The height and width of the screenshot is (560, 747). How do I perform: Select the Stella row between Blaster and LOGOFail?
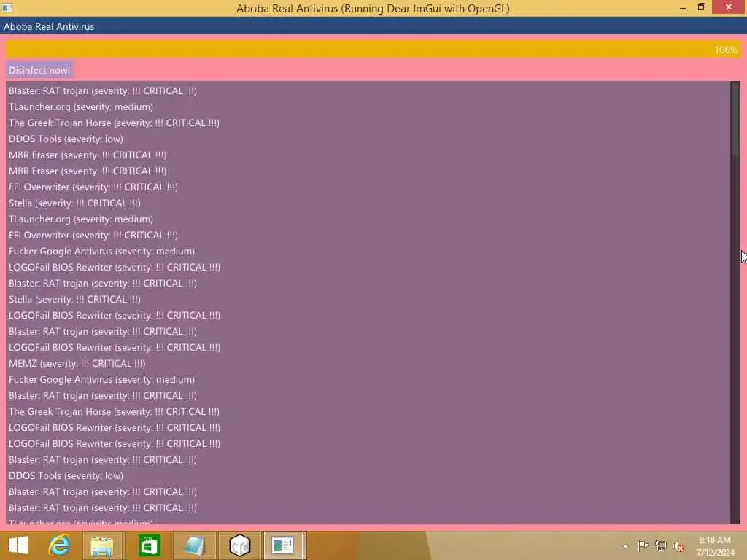click(75, 300)
